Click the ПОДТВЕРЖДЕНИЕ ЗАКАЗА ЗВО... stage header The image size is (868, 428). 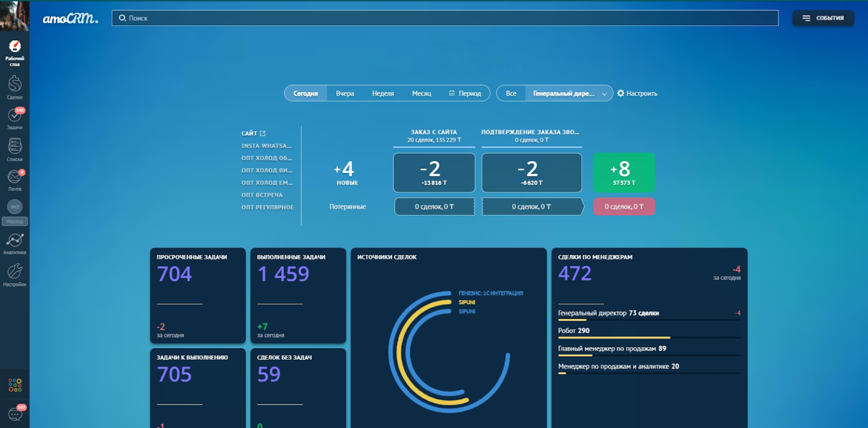click(531, 136)
